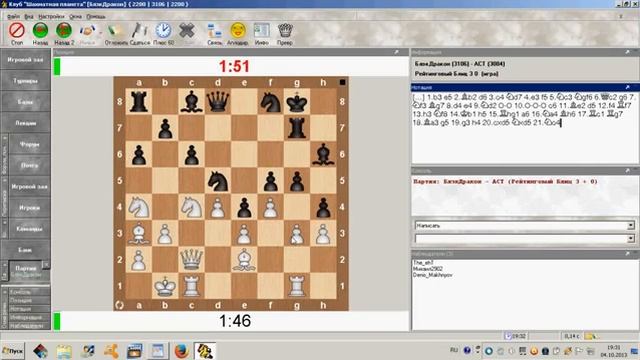Click the chess client taskbar icon
640x360 pixels.
204,351
